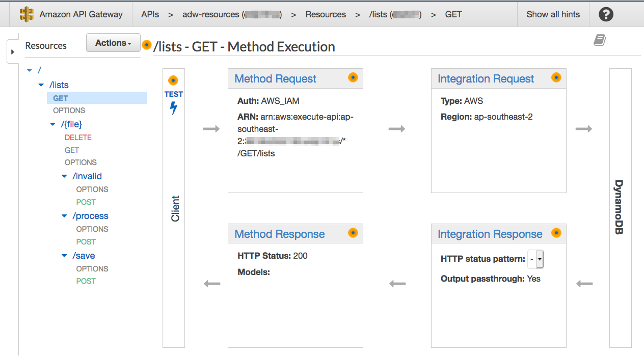The width and height of the screenshot is (644, 356).
Task: Select the /process resource
Action: (x=91, y=216)
